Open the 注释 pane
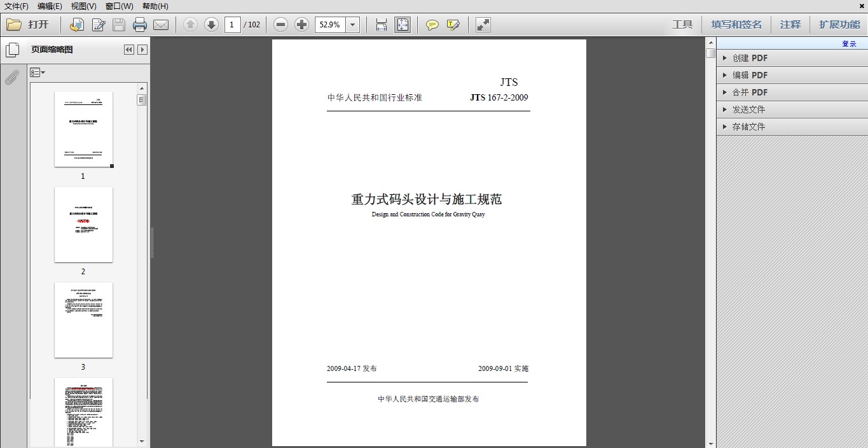Viewport: 868px width, 448px height. [x=790, y=25]
